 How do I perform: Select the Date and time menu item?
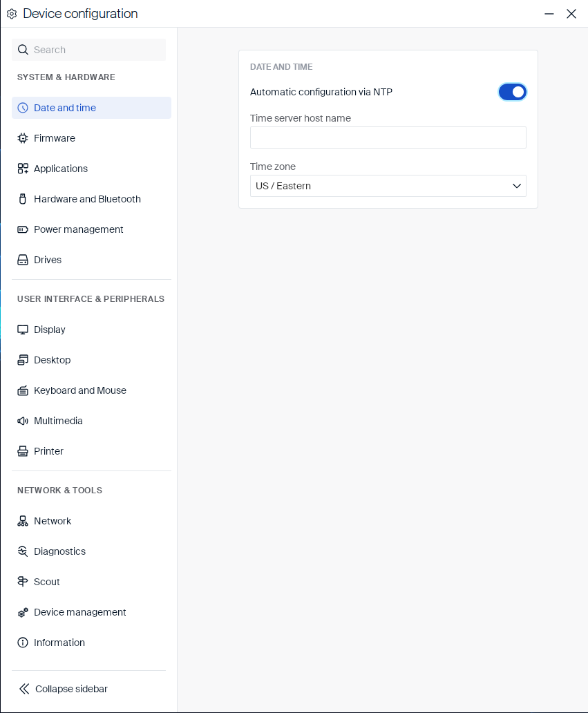[91, 108]
